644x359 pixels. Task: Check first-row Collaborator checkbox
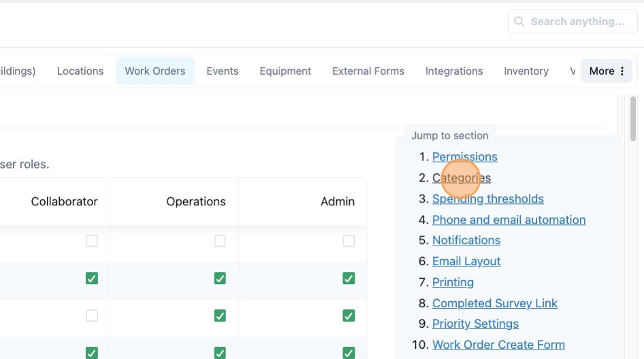pos(92,241)
